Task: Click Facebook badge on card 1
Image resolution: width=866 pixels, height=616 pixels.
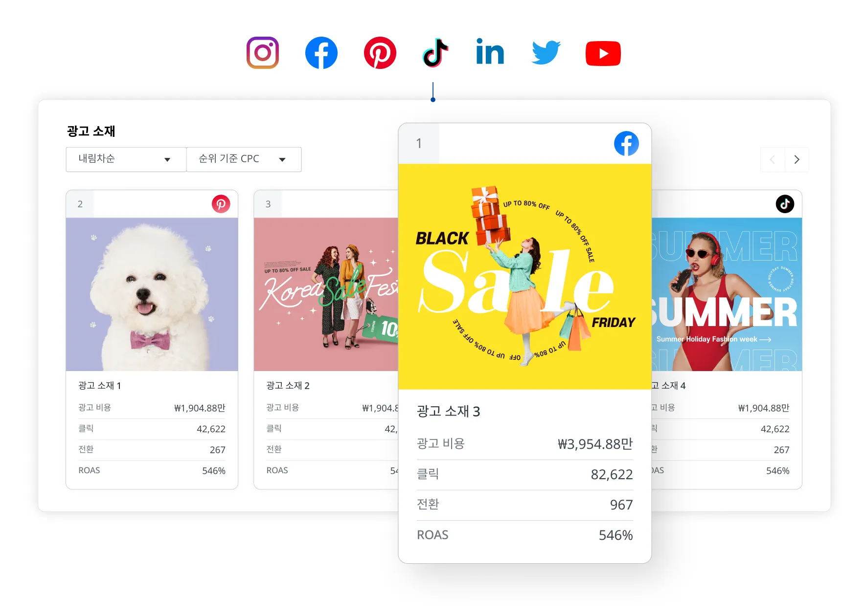Action: point(626,143)
